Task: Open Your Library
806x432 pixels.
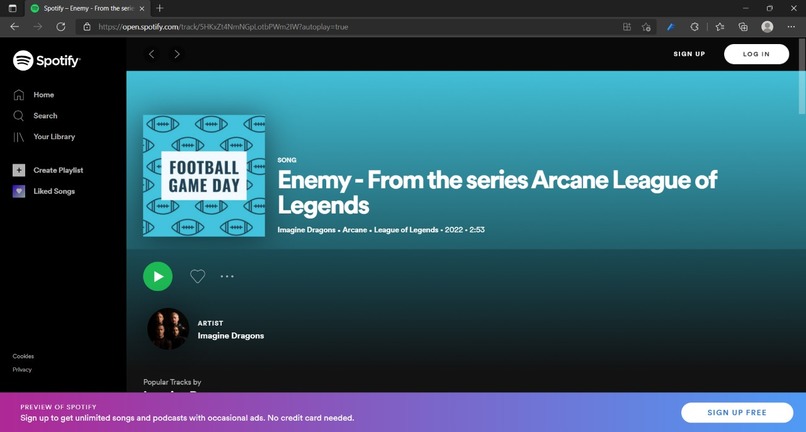Action: [44, 137]
